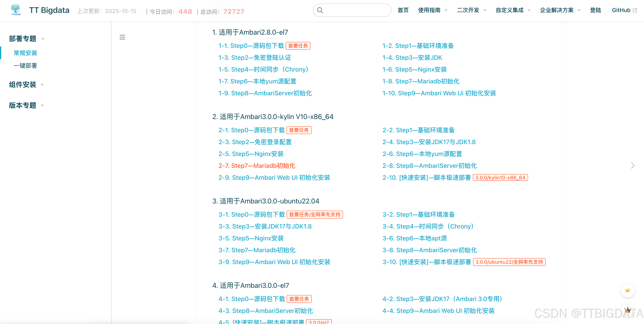The width and height of the screenshot is (644, 324).
Task: Click the right arrow next-page chevron
Action: tap(633, 165)
